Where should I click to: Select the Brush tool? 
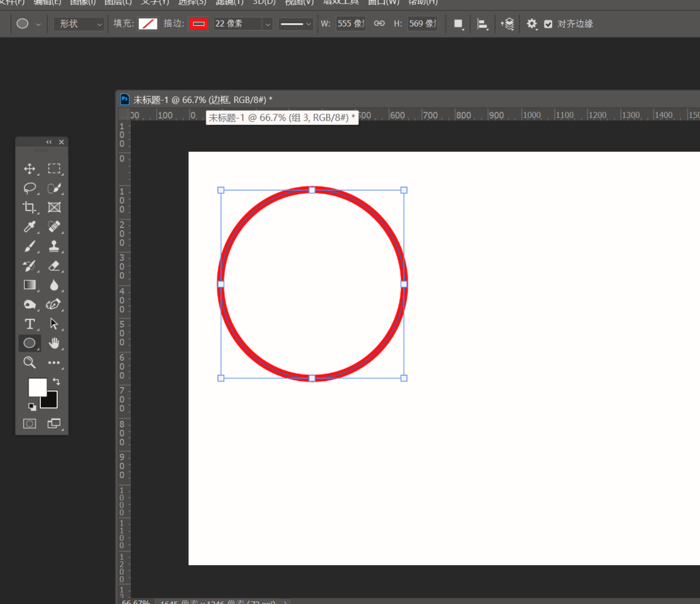(x=29, y=246)
